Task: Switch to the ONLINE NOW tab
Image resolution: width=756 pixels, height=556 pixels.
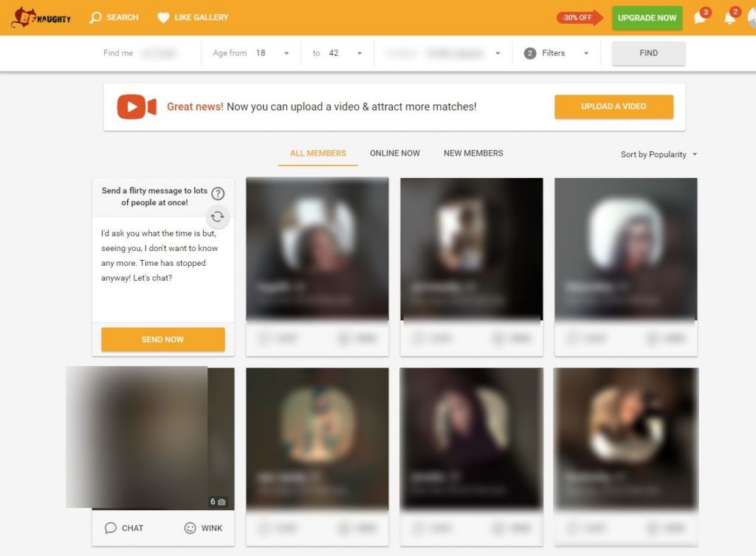Action: pos(394,153)
